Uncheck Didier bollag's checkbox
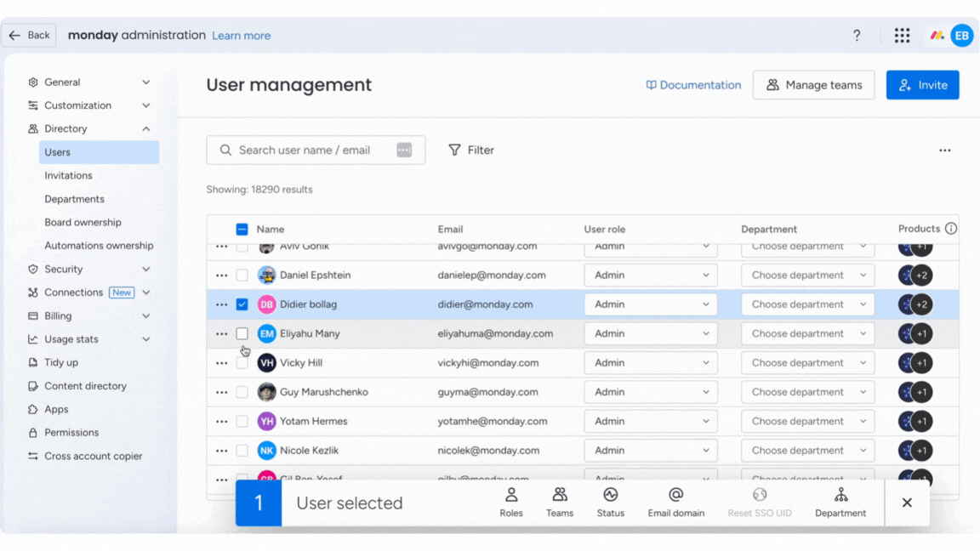The width and height of the screenshot is (980, 551). [x=242, y=304]
